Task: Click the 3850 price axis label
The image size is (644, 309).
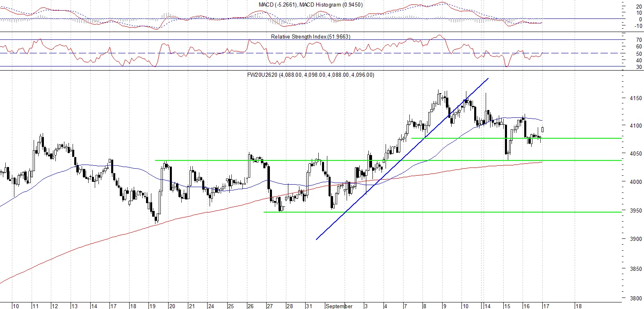Action: 636,269
